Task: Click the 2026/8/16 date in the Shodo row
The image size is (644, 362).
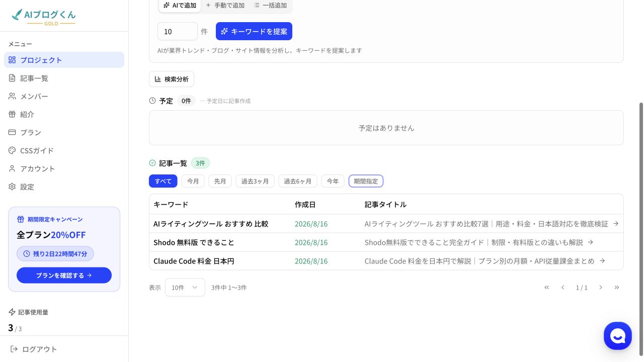Action: (x=311, y=242)
